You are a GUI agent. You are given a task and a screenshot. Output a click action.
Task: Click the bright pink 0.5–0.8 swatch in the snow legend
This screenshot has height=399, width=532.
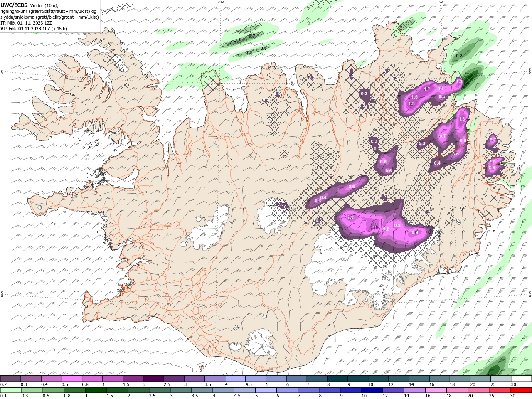[71, 379]
